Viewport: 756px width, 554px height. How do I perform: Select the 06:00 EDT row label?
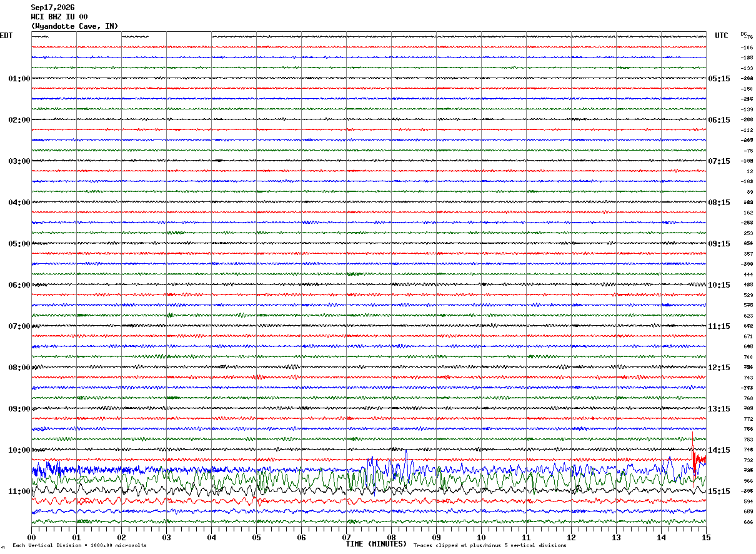(19, 285)
